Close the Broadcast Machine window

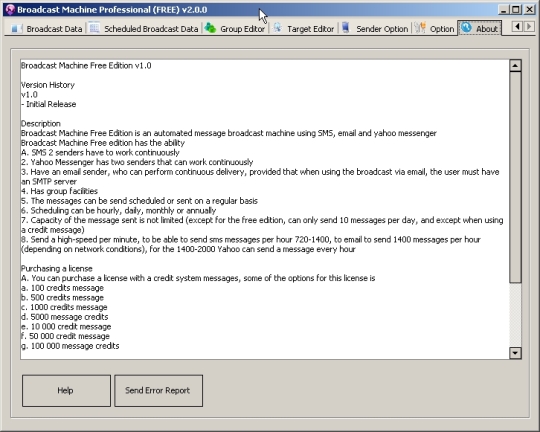click(x=529, y=9)
